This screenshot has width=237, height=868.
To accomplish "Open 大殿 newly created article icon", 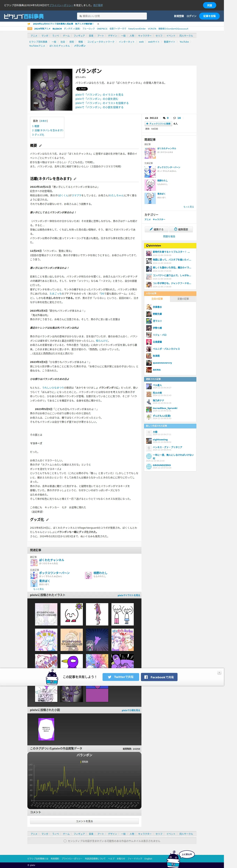I will pos(149,433).
